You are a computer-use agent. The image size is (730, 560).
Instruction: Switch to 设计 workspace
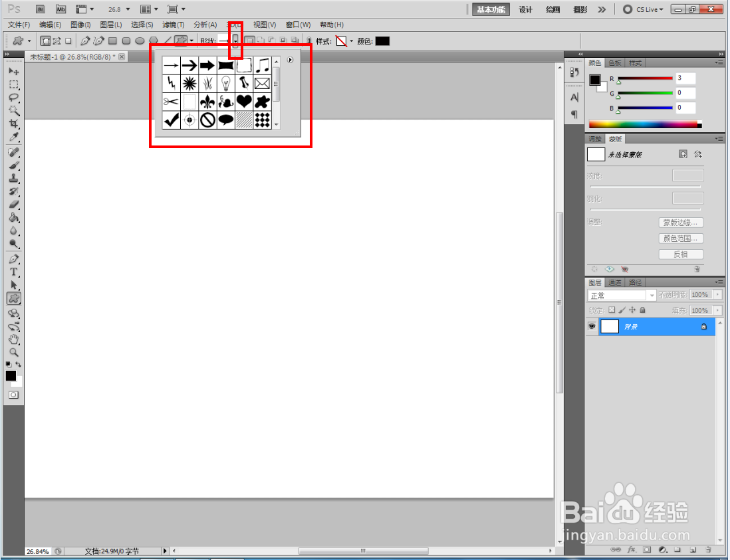click(x=526, y=9)
